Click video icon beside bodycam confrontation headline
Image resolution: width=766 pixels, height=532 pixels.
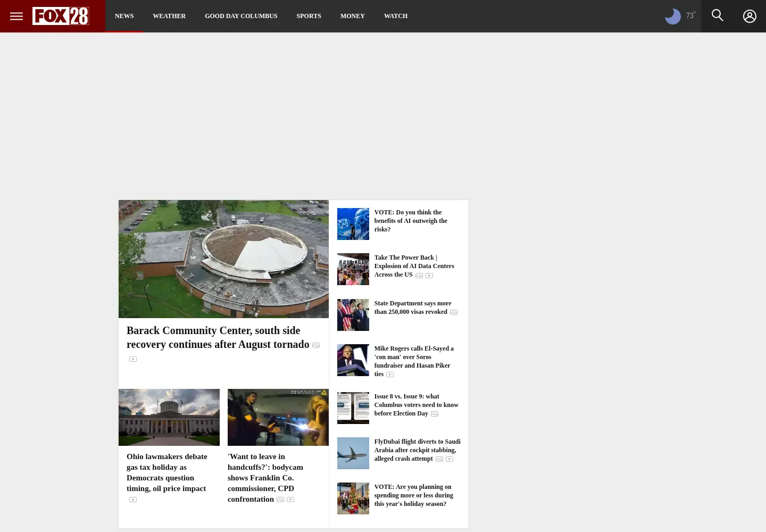pyautogui.click(x=290, y=500)
